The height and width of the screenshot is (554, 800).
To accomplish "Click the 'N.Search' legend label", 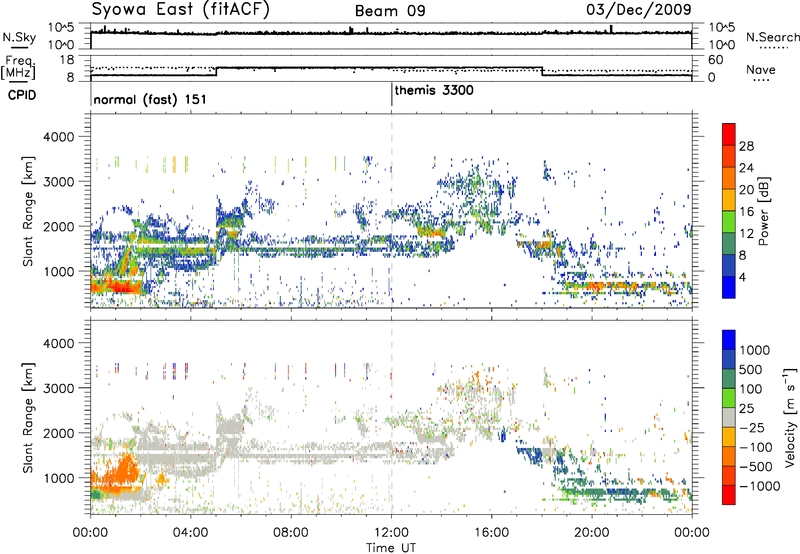I will point(772,37).
